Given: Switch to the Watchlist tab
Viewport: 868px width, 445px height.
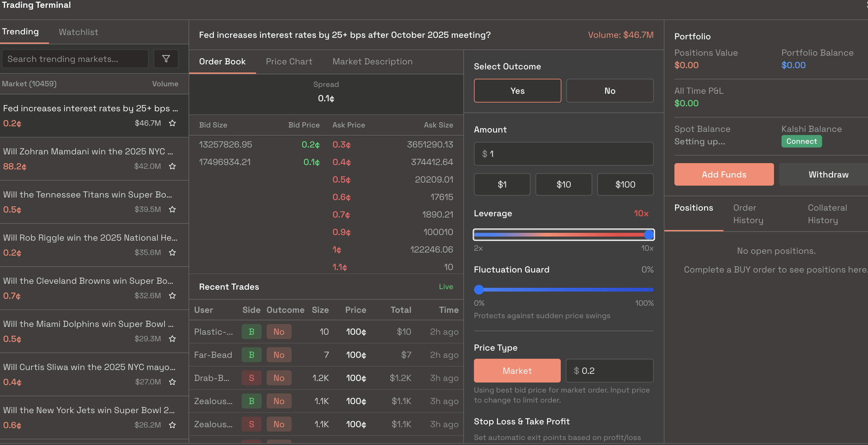Looking at the screenshot, I should (78, 32).
